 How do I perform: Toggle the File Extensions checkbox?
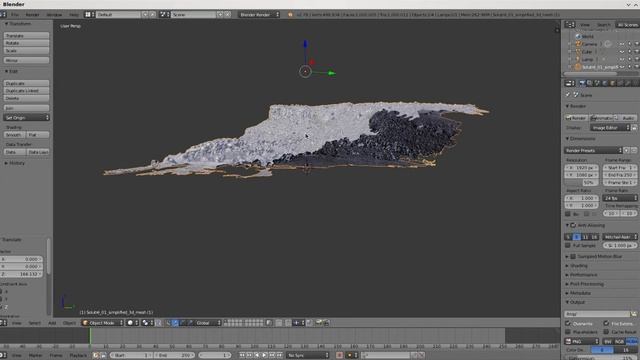(606, 323)
